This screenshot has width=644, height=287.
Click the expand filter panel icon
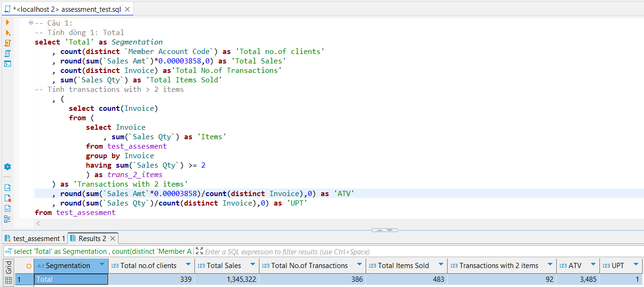click(199, 251)
